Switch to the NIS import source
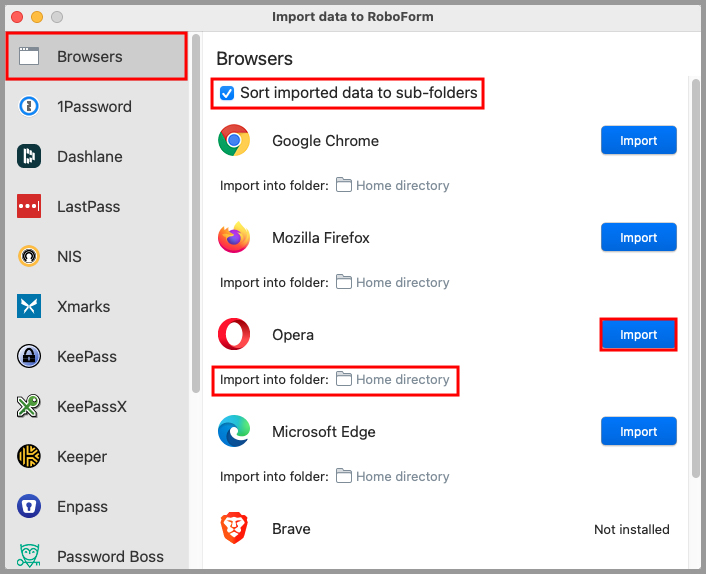 coord(96,257)
